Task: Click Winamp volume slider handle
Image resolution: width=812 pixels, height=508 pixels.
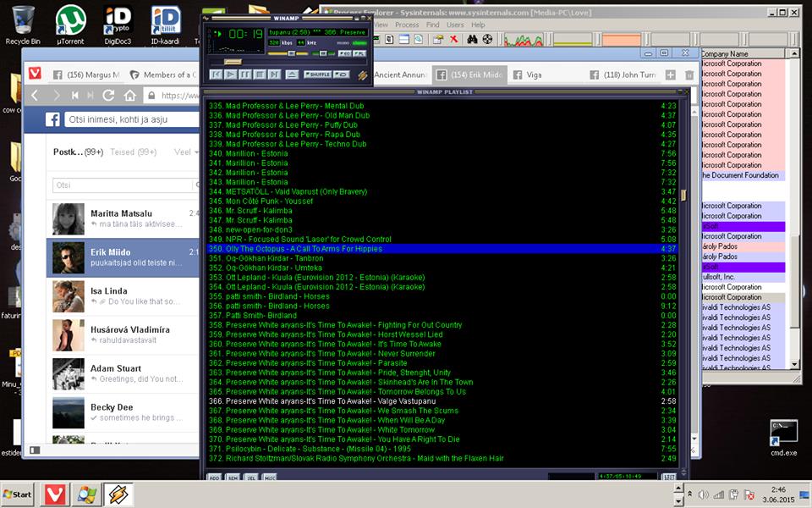Action: [x=291, y=53]
